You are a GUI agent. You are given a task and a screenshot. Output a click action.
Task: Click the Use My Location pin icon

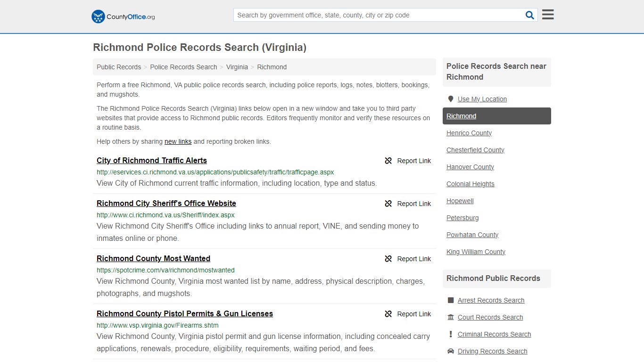tap(450, 99)
